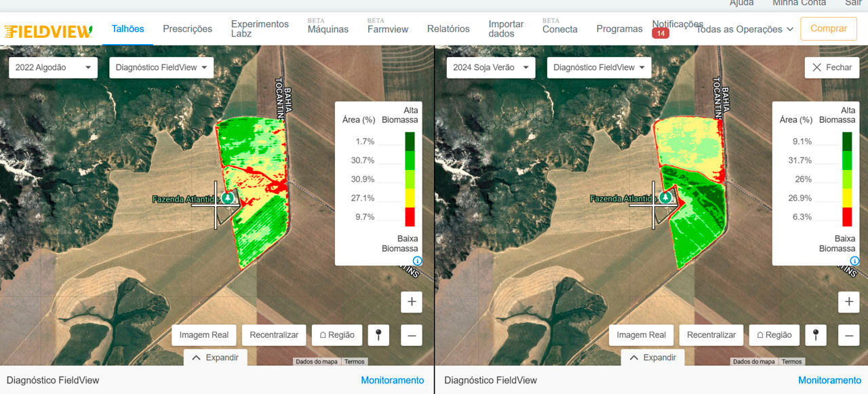
Task: Click red swatch in left legend
Action: pos(410,217)
